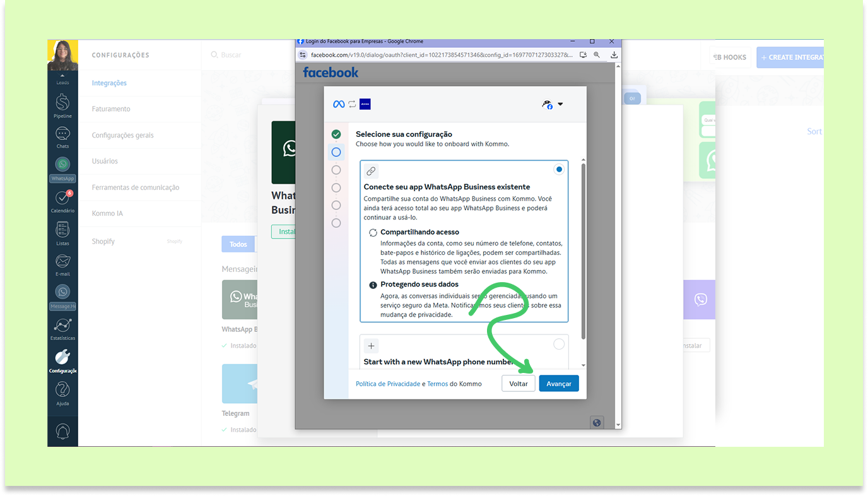This screenshot has height=496, width=868.
Task: Click the Compartilhando acesso heading text
Action: (419, 232)
